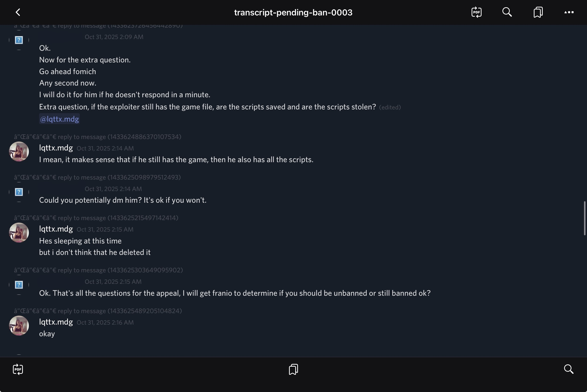Click lqttx.mdg avatar on 'okay' message
Image resolution: width=587 pixels, height=392 pixels.
pos(19,326)
